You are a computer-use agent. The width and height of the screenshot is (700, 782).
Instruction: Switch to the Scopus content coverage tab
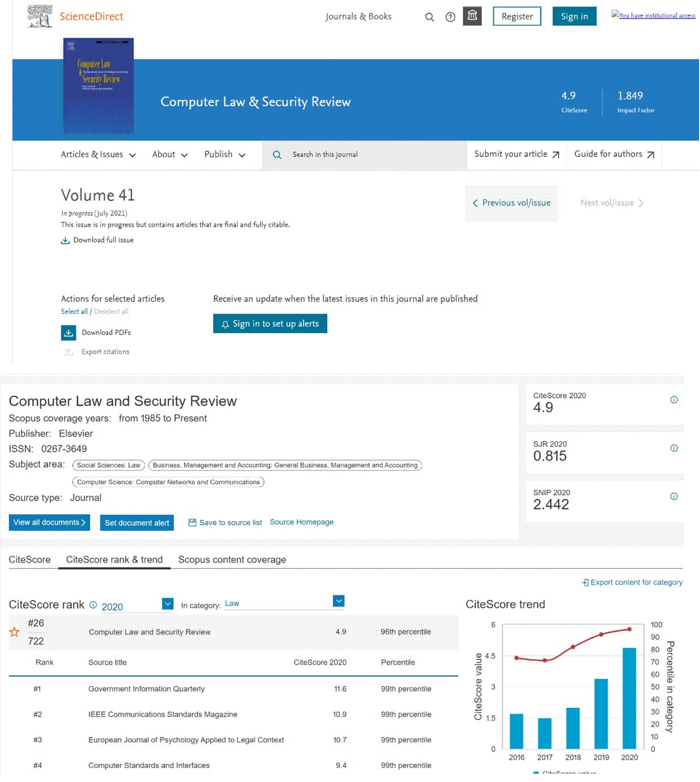coord(232,560)
